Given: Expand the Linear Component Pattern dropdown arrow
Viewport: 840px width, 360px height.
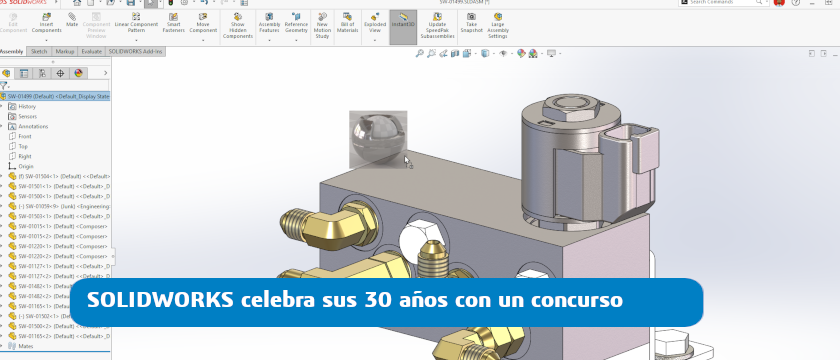Looking at the screenshot, I should coord(136,41).
